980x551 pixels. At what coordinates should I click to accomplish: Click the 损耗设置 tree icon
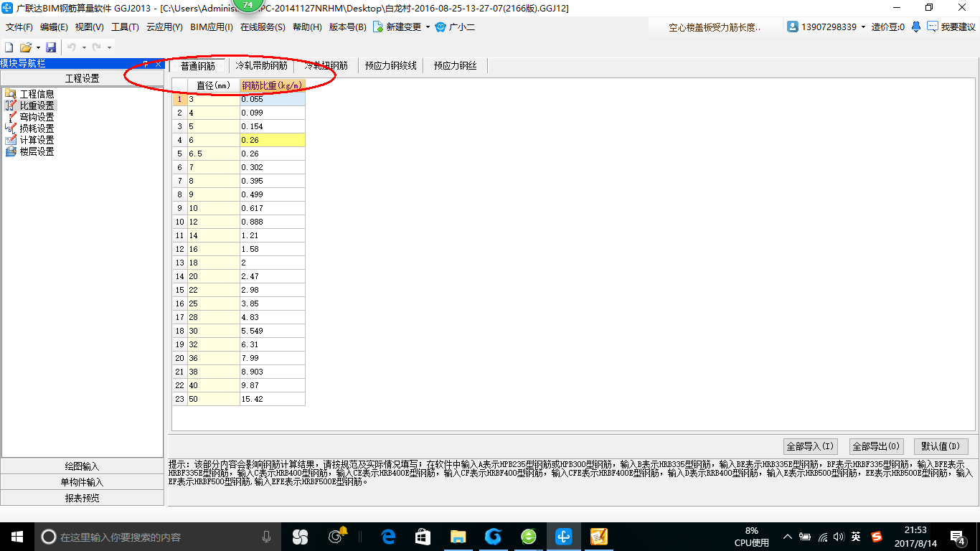click(10, 128)
